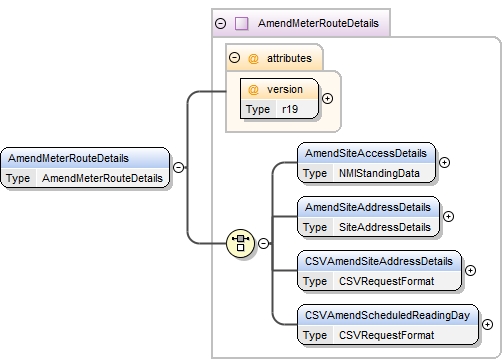Click the AmendMeterRouteDetails header title text
This screenshot has height=360, width=503.
(x=318, y=23)
